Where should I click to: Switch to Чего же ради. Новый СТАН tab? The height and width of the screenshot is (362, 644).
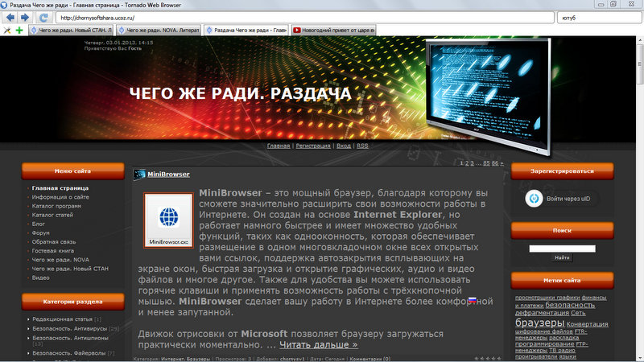pos(71,30)
